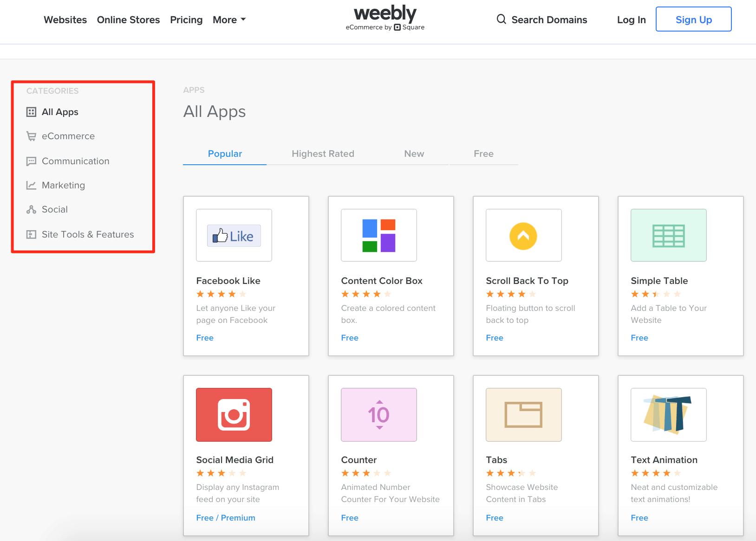The image size is (756, 541).
Task: Switch to the Free tab
Action: click(483, 154)
